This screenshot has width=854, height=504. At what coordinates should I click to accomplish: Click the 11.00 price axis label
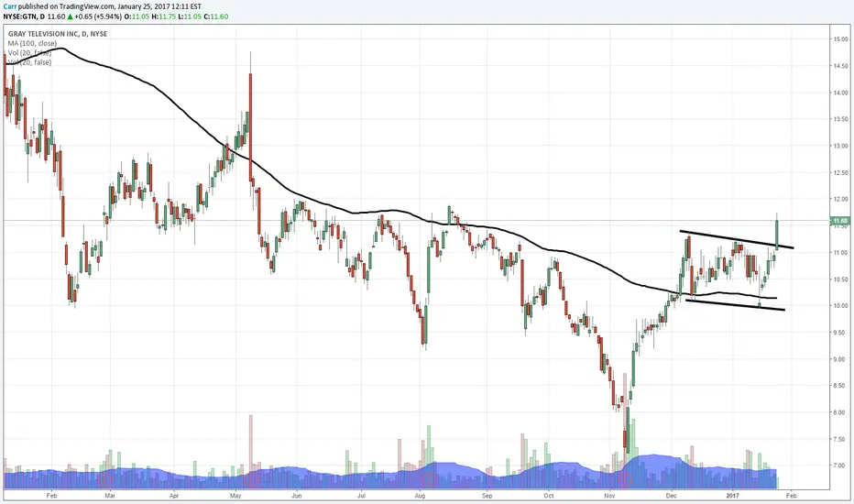pyautogui.click(x=840, y=253)
